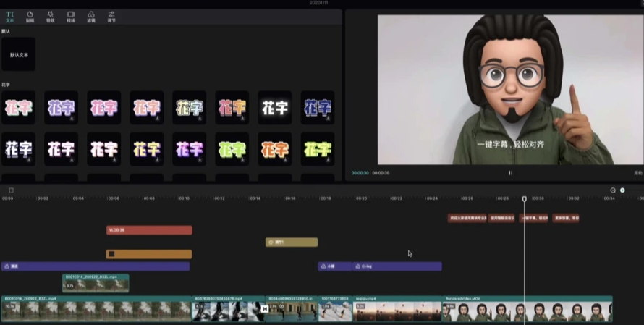The height and width of the screenshot is (325, 644).
Task: Open the 特效 (Effects) panel
Action: coord(50,16)
